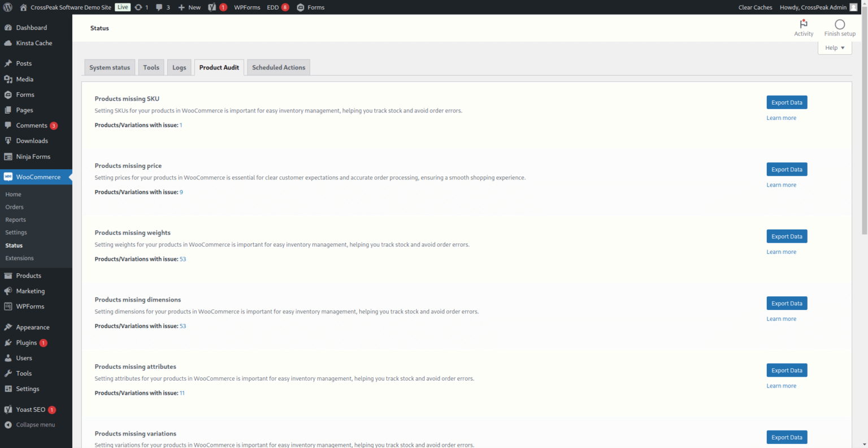The height and width of the screenshot is (448, 868).
Task: Click the updates refresh icon in admin bar
Action: [x=140, y=7]
